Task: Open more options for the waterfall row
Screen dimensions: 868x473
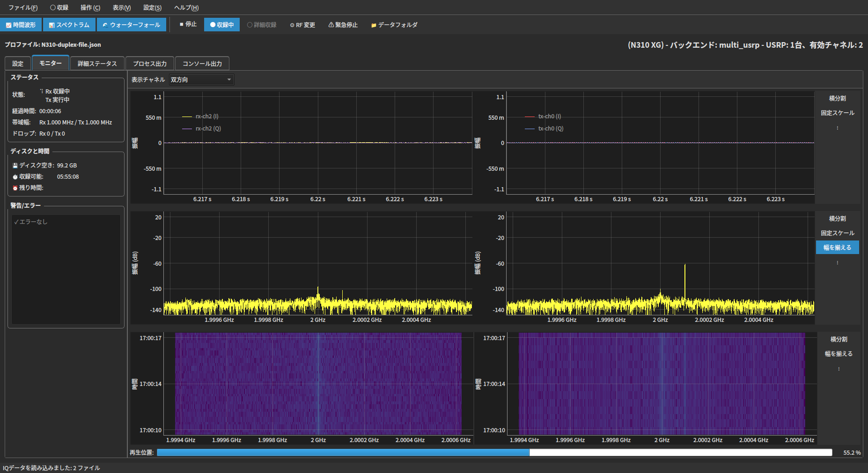Action: (x=839, y=369)
